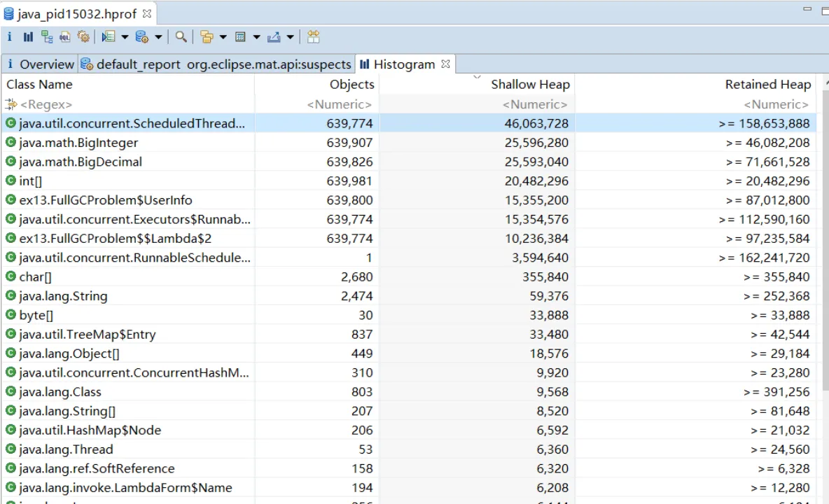Screen dimensions: 829x504
Task: Open the Overview pane toolbar icon
Action: 9,36
